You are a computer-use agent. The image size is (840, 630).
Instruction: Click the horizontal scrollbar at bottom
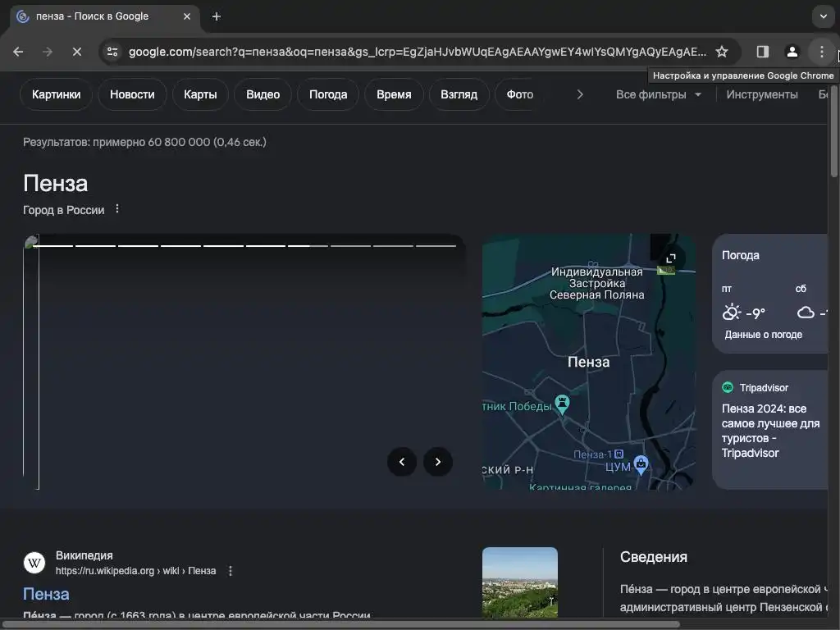point(343,624)
